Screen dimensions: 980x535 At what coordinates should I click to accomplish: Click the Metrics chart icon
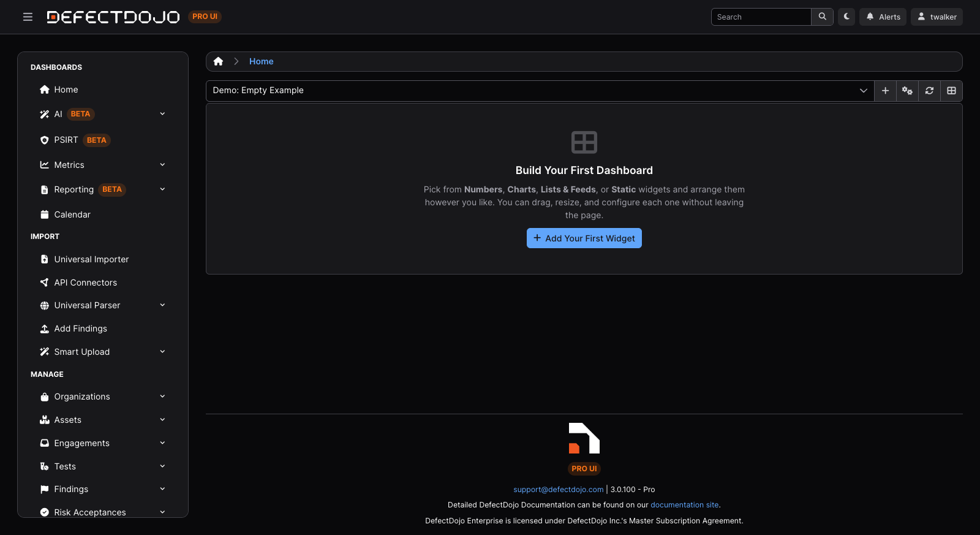pyautogui.click(x=44, y=165)
